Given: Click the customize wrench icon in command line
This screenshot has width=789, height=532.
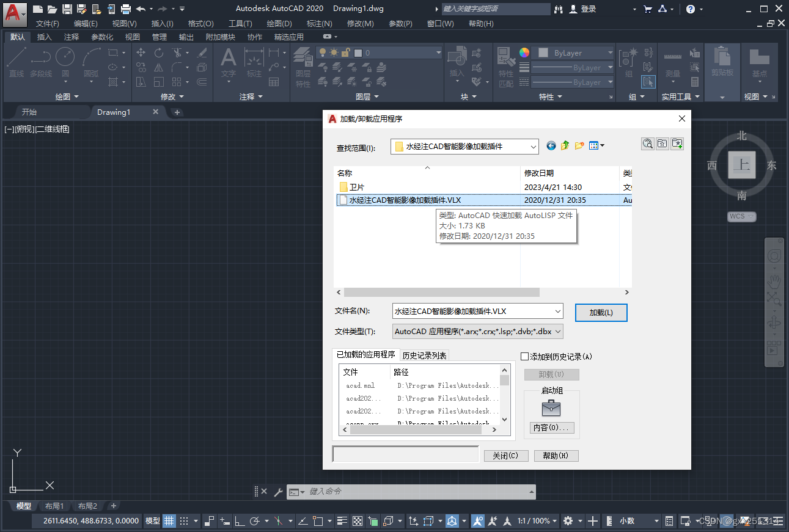Looking at the screenshot, I should click(277, 492).
